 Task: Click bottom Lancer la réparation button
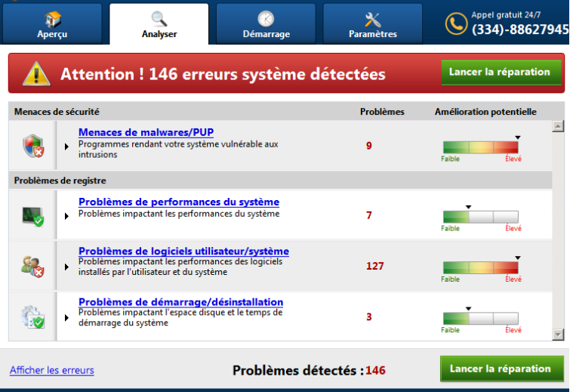coord(501,369)
